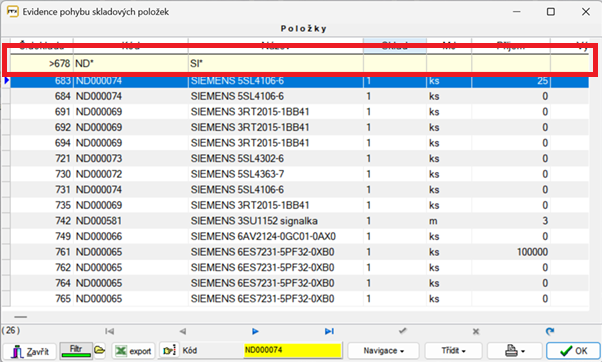602x362 pixels.
Task: Confirm with the OK button
Action: tap(573, 351)
